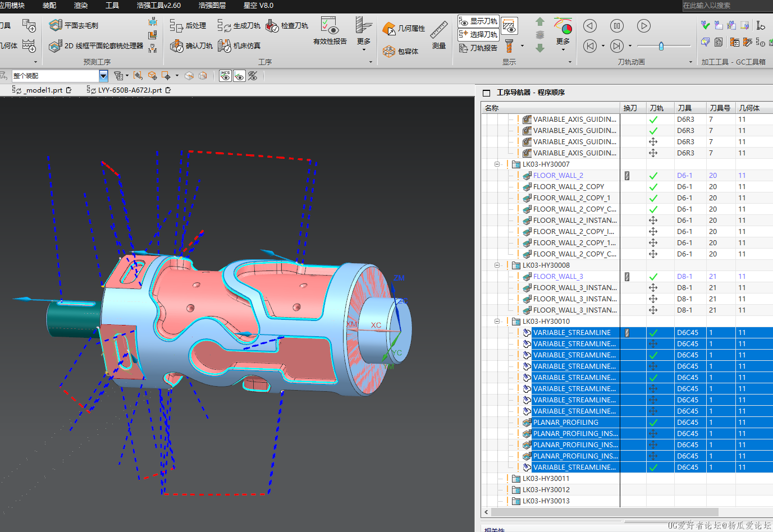This screenshot has width=773, height=532.
Task: Jump to the tool path animation start
Action: tap(590, 46)
